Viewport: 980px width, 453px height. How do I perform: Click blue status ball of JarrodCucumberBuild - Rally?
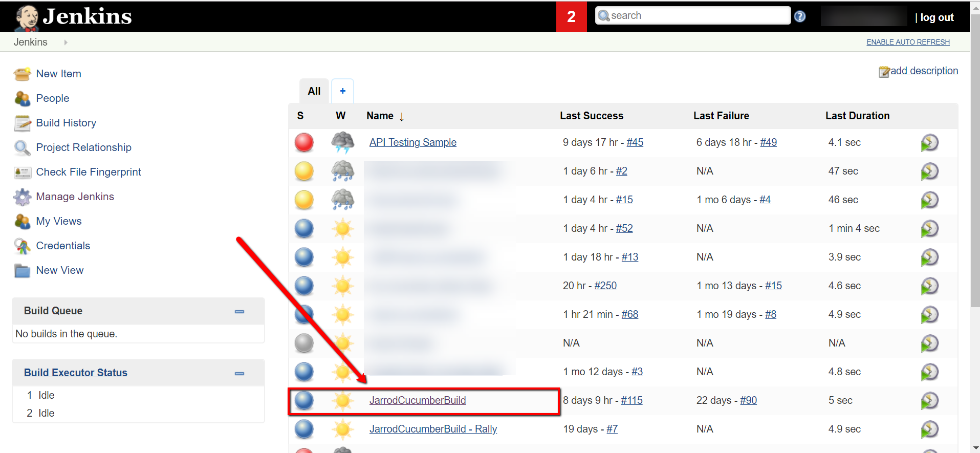[x=304, y=429]
